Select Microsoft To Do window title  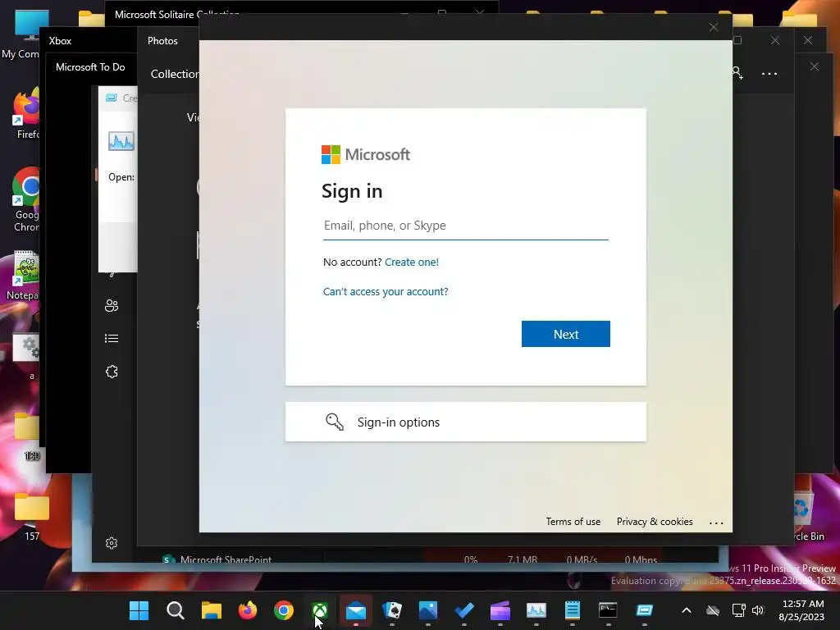pyautogui.click(x=90, y=67)
